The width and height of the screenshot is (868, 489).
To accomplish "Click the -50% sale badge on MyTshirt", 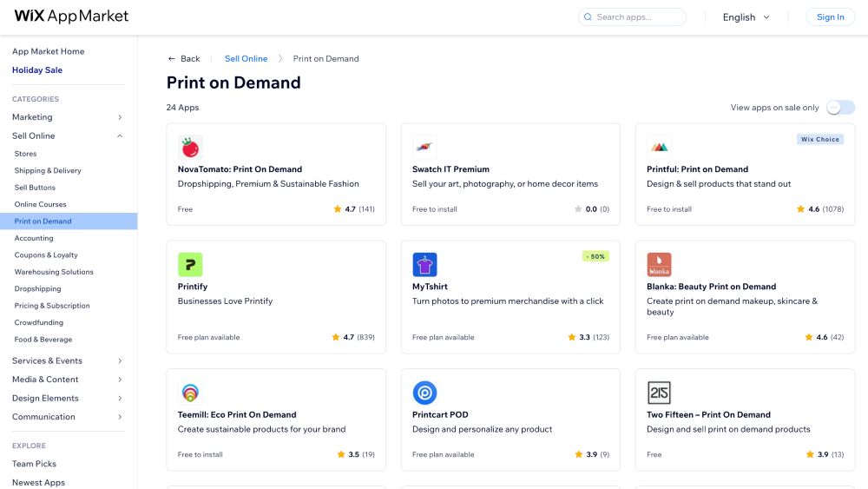I will [x=595, y=256].
